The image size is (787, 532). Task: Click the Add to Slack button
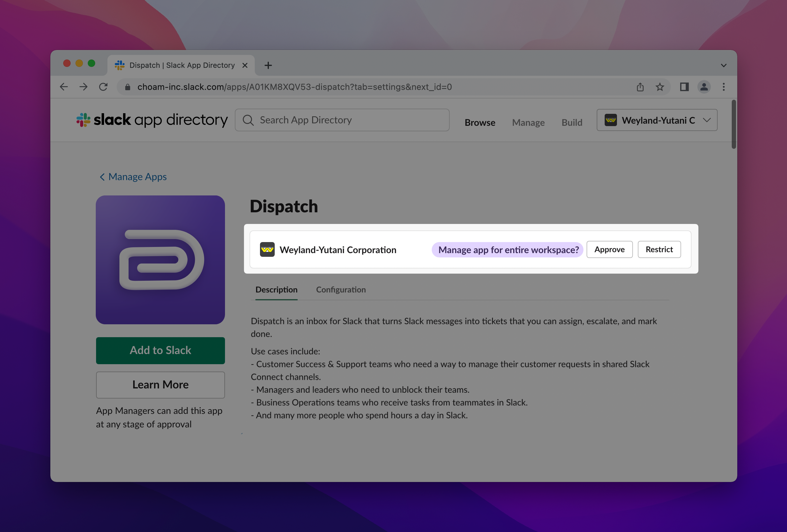tap(160, 350)
